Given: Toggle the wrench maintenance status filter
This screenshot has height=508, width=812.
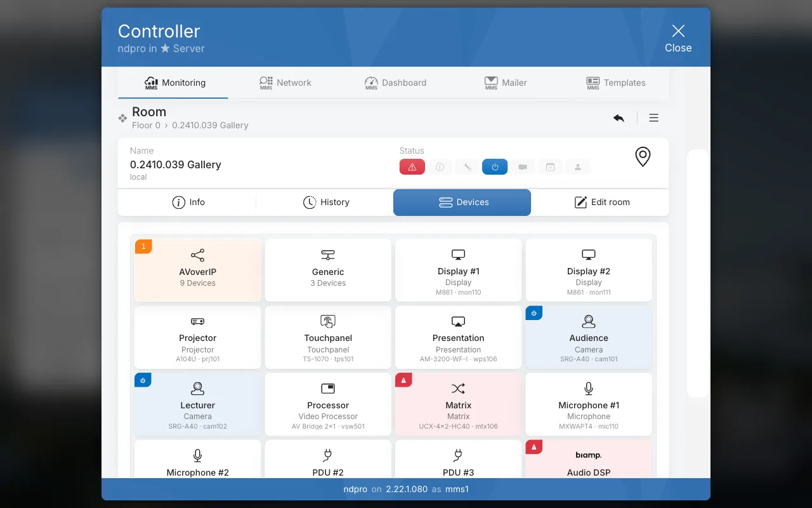Looking at the screenshot, I should tap(468, 167).
